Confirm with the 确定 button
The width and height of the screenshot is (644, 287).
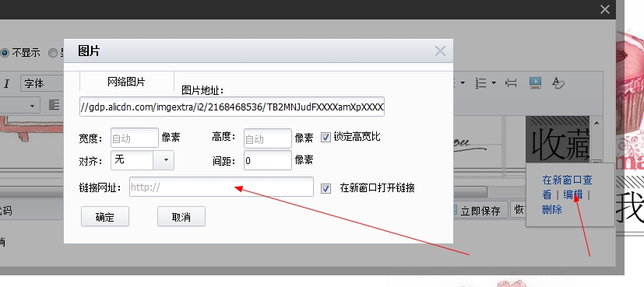(105, 216)
